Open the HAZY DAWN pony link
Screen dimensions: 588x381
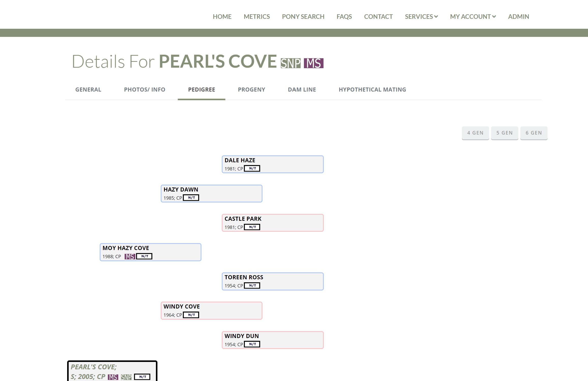181,189
